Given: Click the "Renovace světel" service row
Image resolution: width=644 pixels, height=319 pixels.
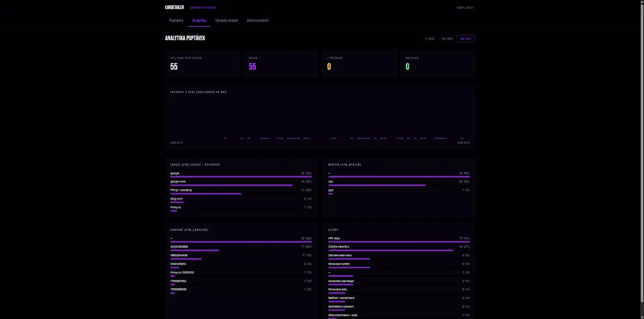Looking at the screenshot, I should [399, 265].
